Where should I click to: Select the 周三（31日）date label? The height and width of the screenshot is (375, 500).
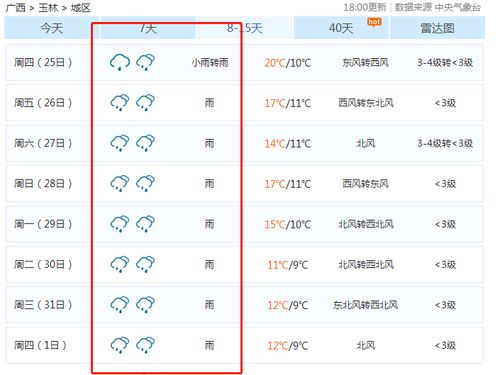coord(43,305)
